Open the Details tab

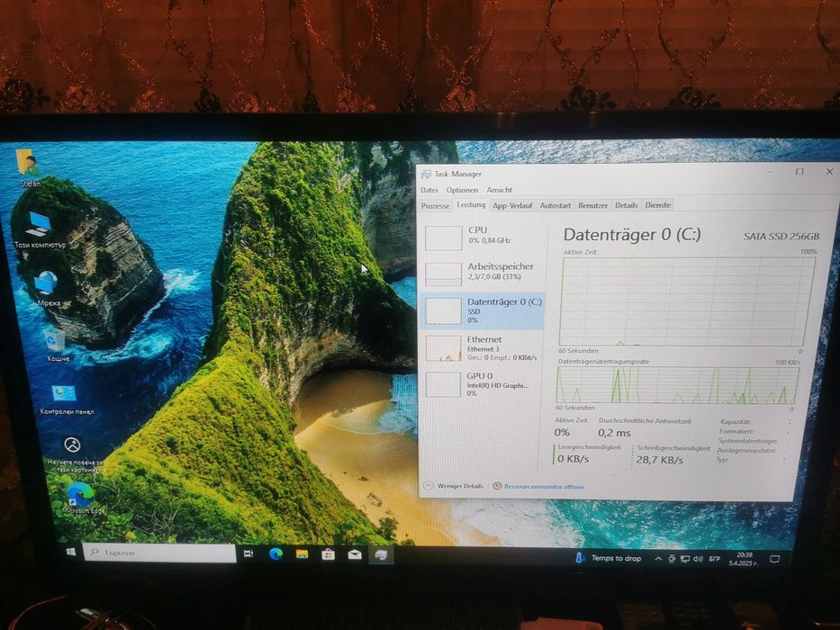627,204
